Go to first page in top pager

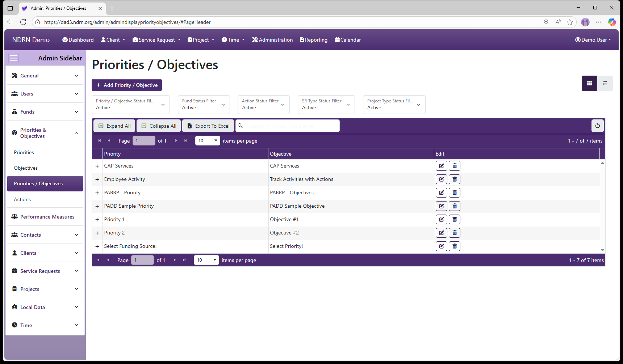click(99, 141)
